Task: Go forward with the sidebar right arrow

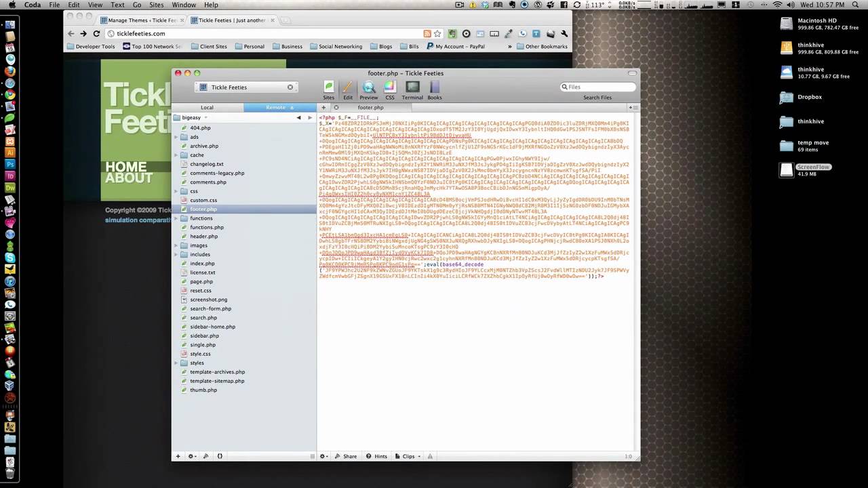Action: coord(310,117)
